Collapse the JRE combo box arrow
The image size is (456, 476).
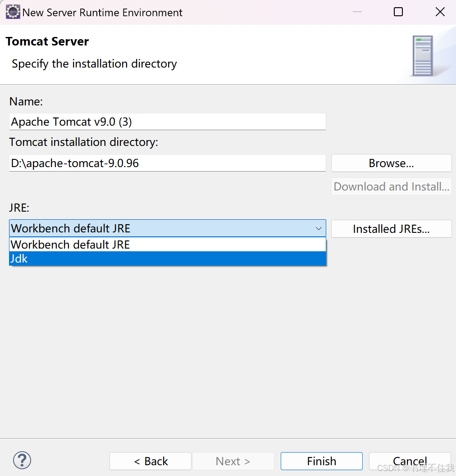point(319,228)
